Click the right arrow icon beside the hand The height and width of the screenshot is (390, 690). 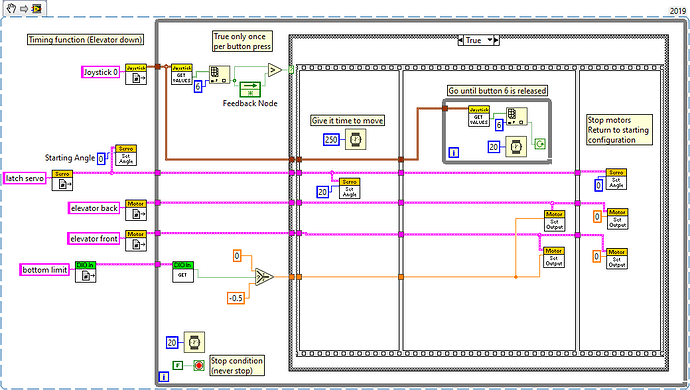click(24, 8)
